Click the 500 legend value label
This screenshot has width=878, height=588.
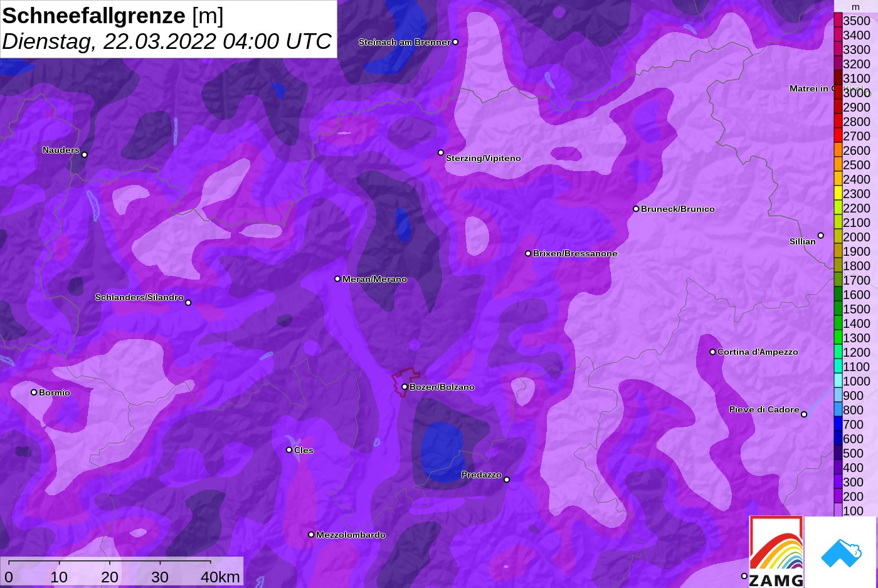pos(853,453)
